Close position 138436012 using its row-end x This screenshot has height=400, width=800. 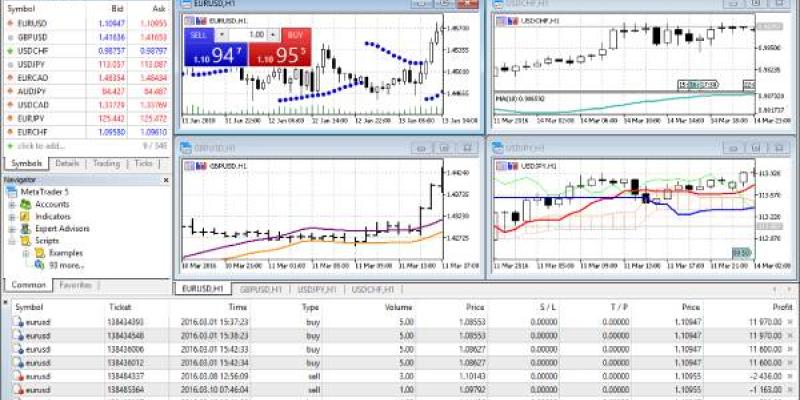[790, 363]
